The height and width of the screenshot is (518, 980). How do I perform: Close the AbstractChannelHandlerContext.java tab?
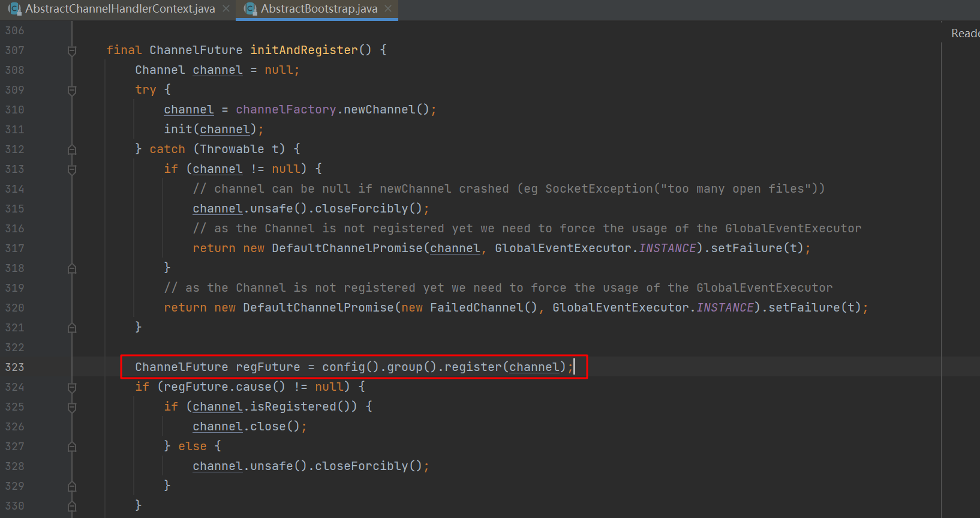click(x=226, y=9)
